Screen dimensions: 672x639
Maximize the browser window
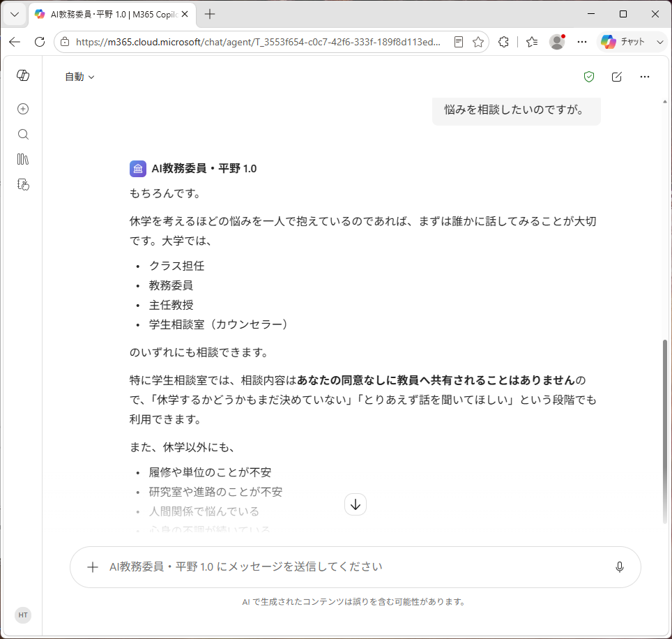pyautogui.click(x=623, y=14)
